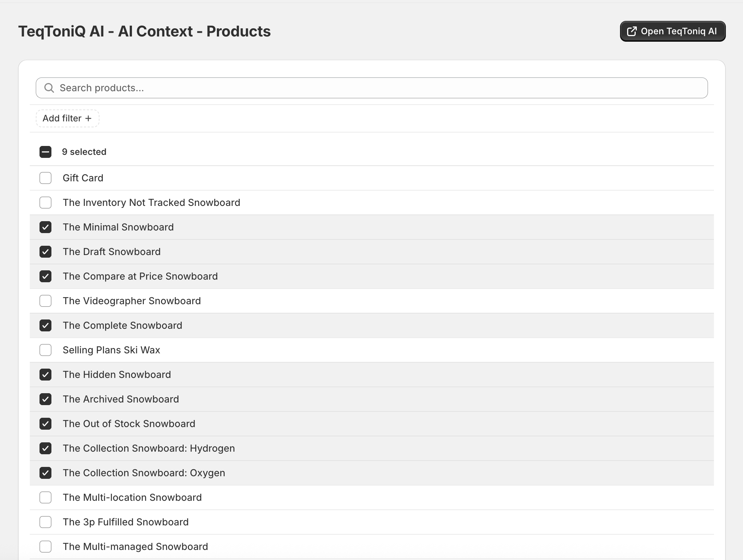The image size is (743, 560).
Task: Uncheck The Hidden Snowboard
Action: pos(45,375)
